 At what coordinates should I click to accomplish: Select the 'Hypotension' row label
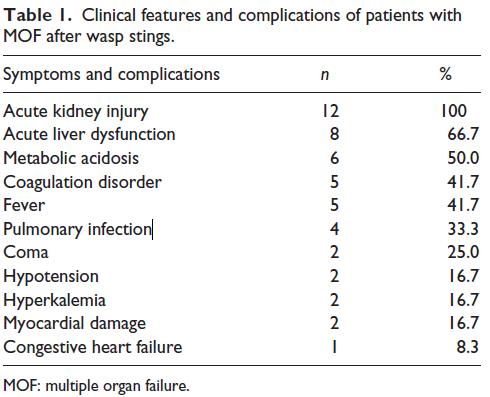click(x=51, y=277)
